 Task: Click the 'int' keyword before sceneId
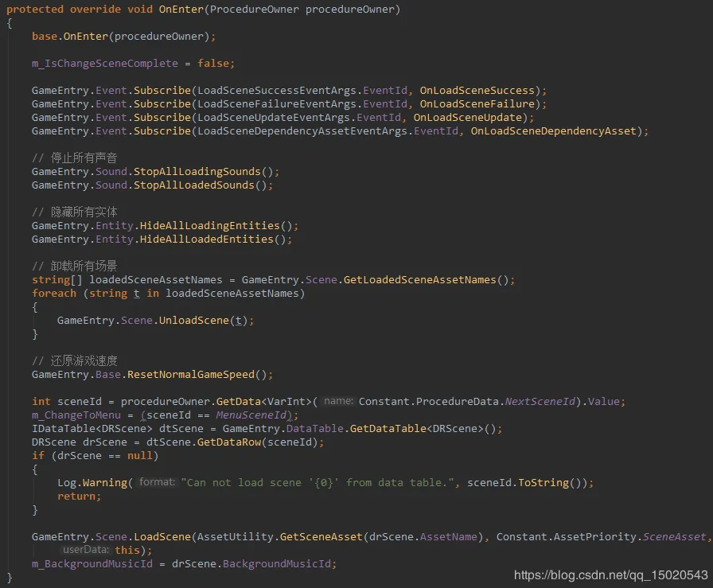coord(41,402)
